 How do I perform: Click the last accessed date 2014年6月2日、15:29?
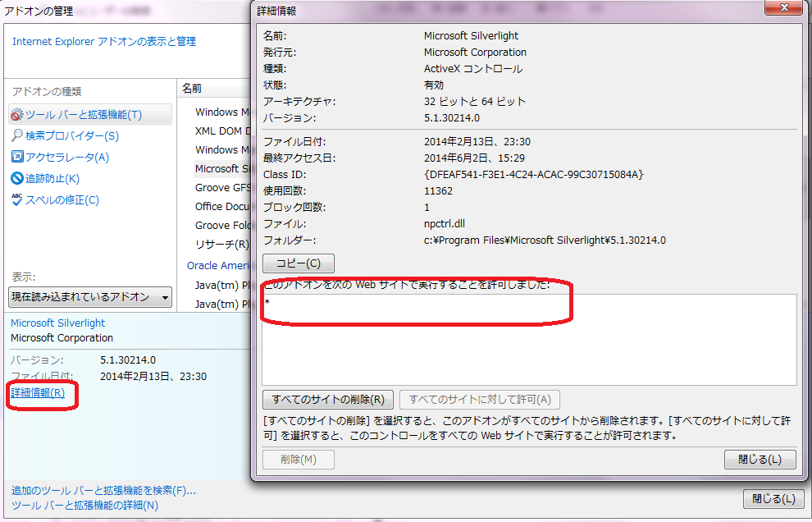pos(474,158)
